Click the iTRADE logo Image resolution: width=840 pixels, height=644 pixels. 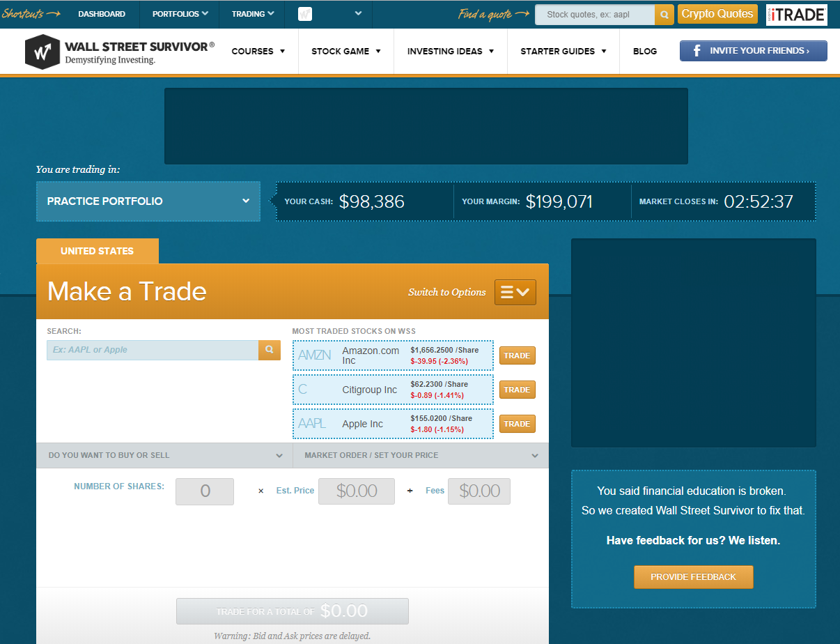click(x=796, y=14)
